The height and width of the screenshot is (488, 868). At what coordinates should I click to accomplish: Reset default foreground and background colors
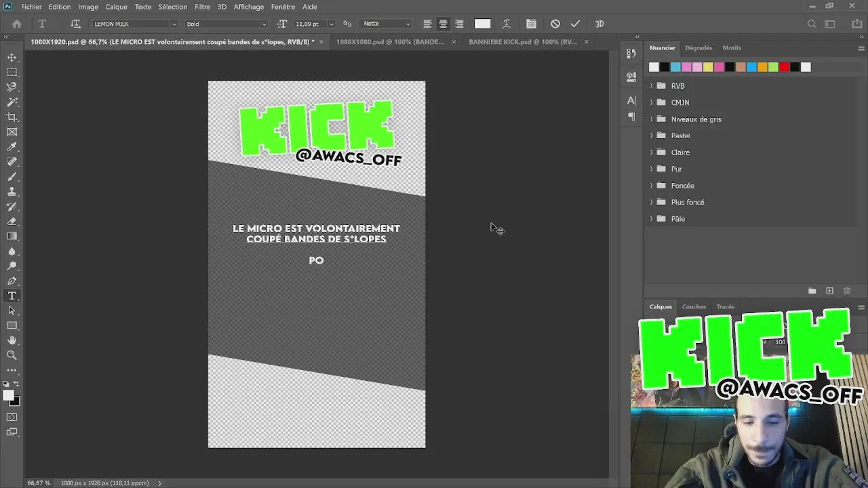click(7, 384)
